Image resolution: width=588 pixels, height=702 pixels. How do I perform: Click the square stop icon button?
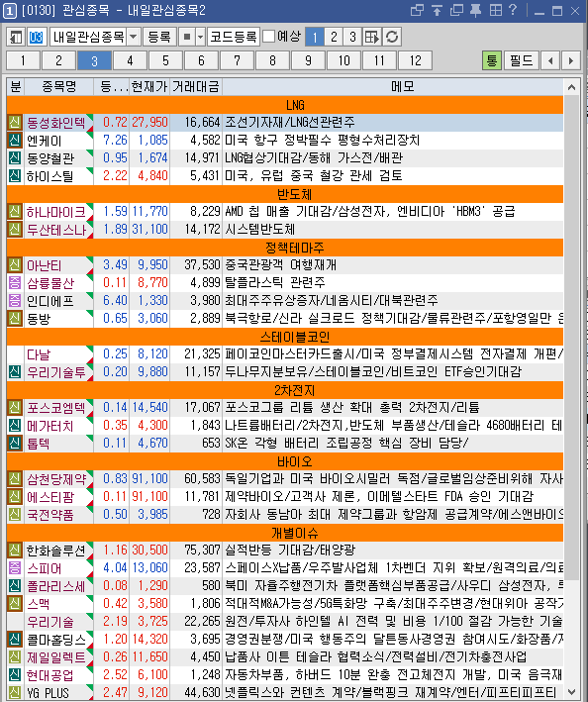click(x=187, y=37)
